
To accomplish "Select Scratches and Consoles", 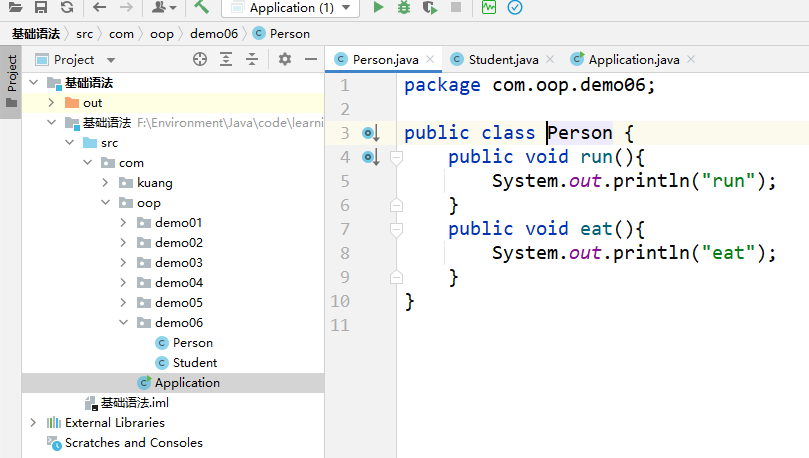I will click(125, 443).
